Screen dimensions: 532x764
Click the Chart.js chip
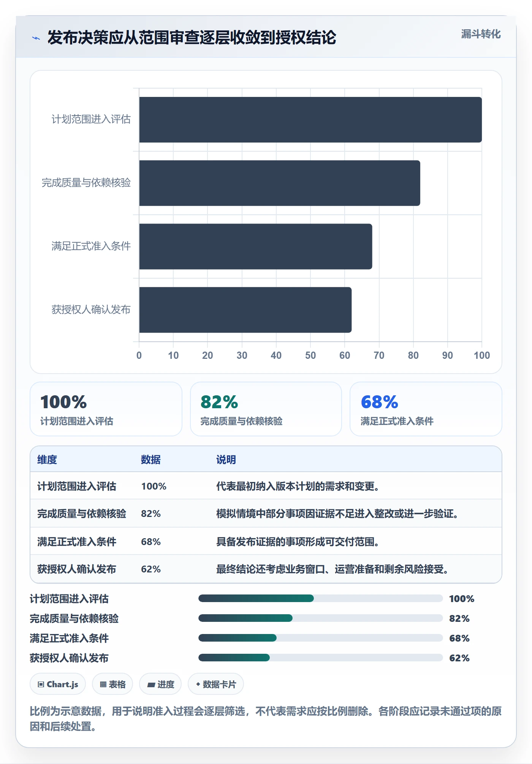pyautogui.click(x=58, y=684)
